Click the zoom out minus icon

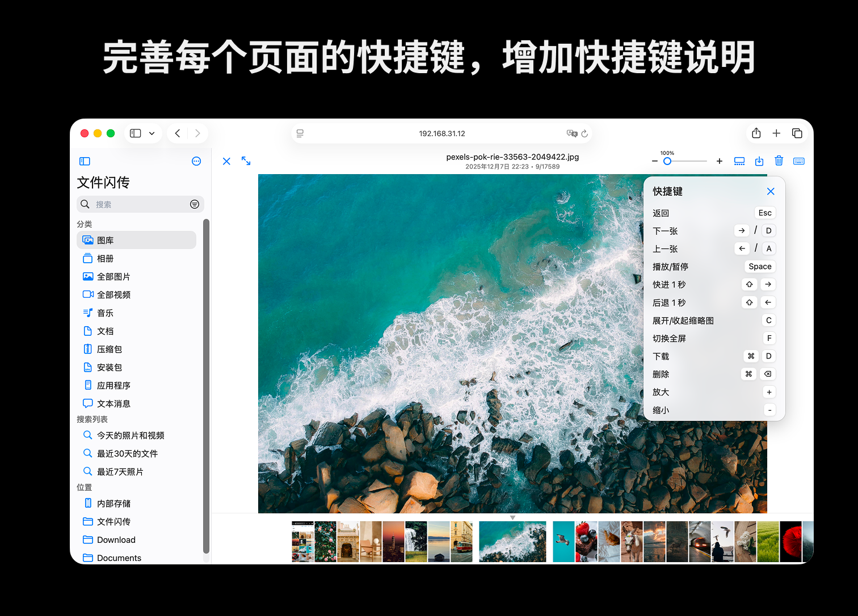(x=655, y=161)
